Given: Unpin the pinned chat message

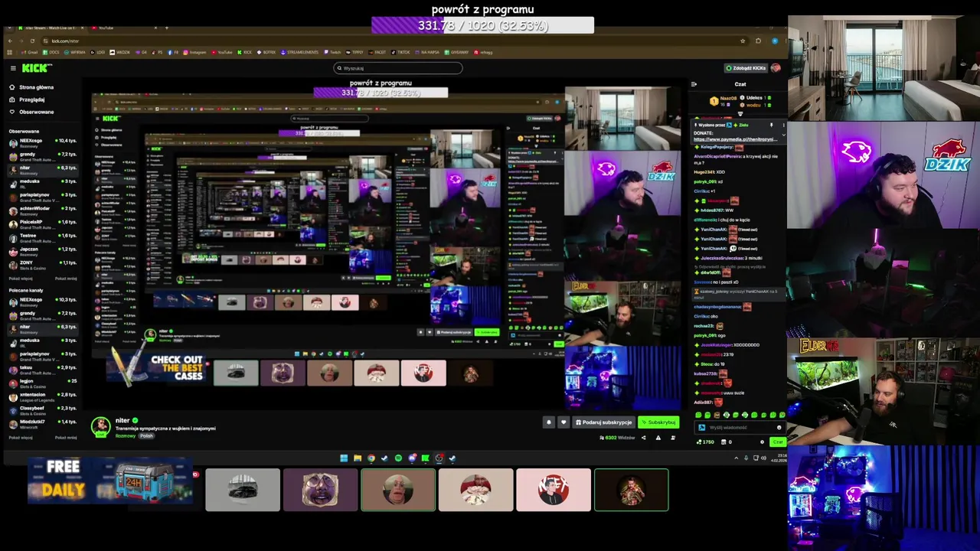Looking at the screenshot, I should [x=771, y=125].
